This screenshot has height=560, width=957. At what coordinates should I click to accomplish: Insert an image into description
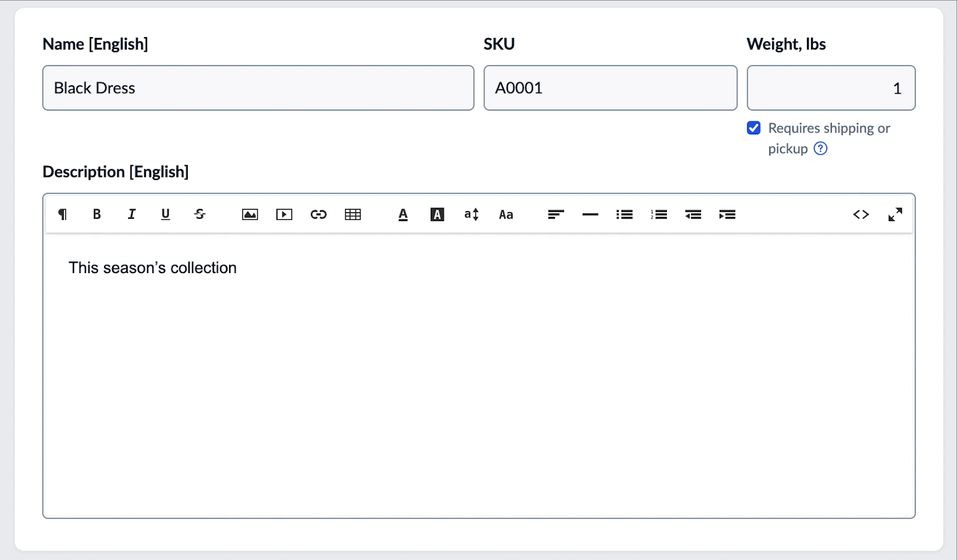click(x=250, y=215)
